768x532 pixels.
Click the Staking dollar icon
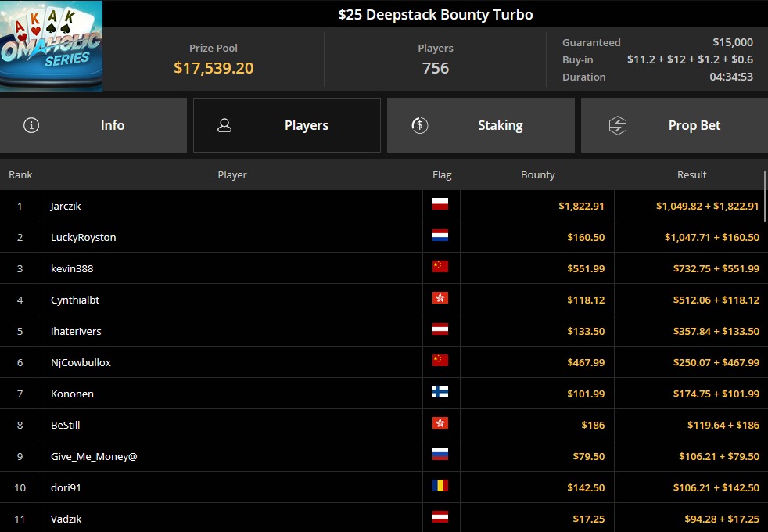[420, 125]
